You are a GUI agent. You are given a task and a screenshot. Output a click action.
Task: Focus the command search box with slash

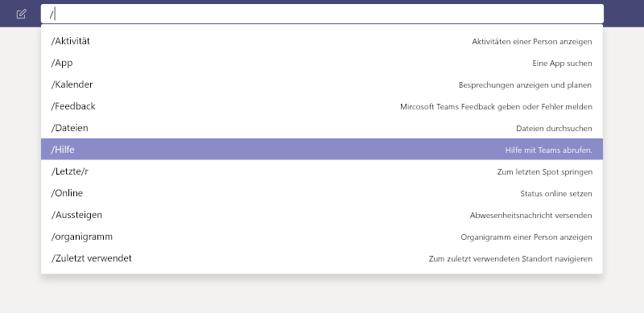click(x=322, y=14)
